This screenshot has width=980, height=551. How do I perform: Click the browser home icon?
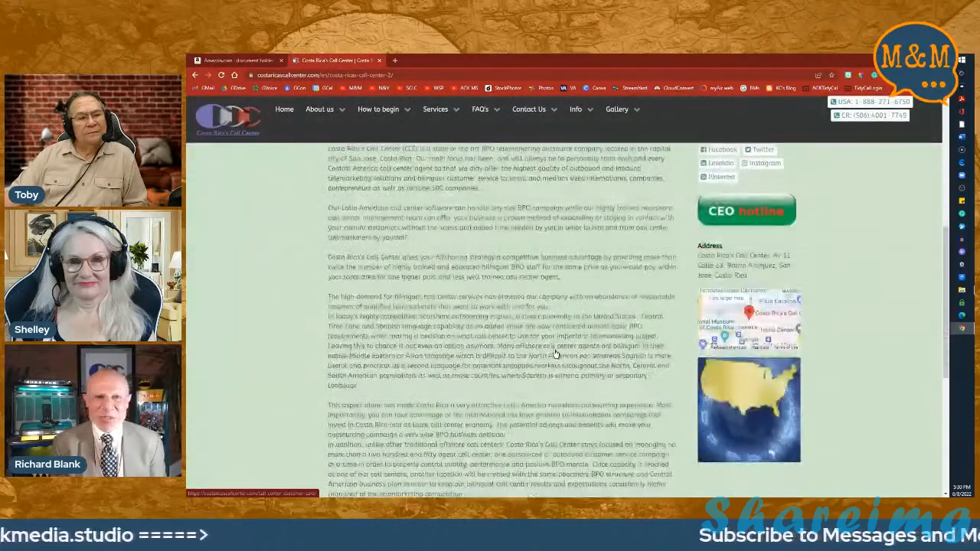click(234, 75)
